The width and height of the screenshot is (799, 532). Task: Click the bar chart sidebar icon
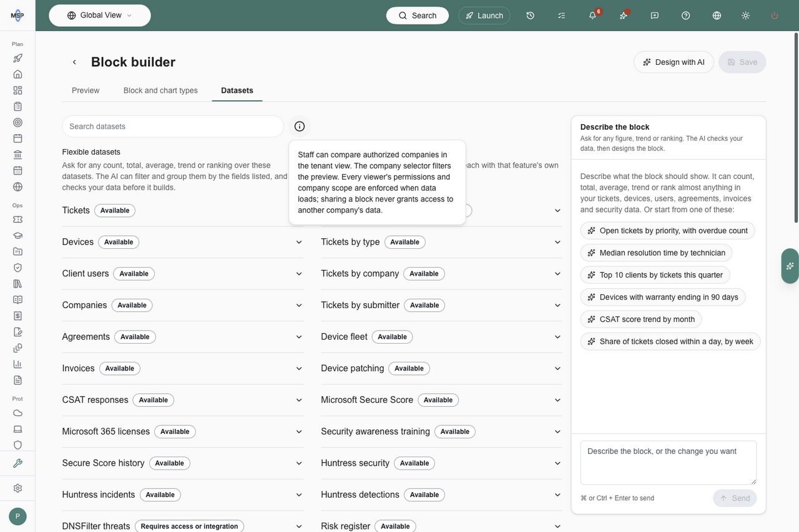click(17, 364)
